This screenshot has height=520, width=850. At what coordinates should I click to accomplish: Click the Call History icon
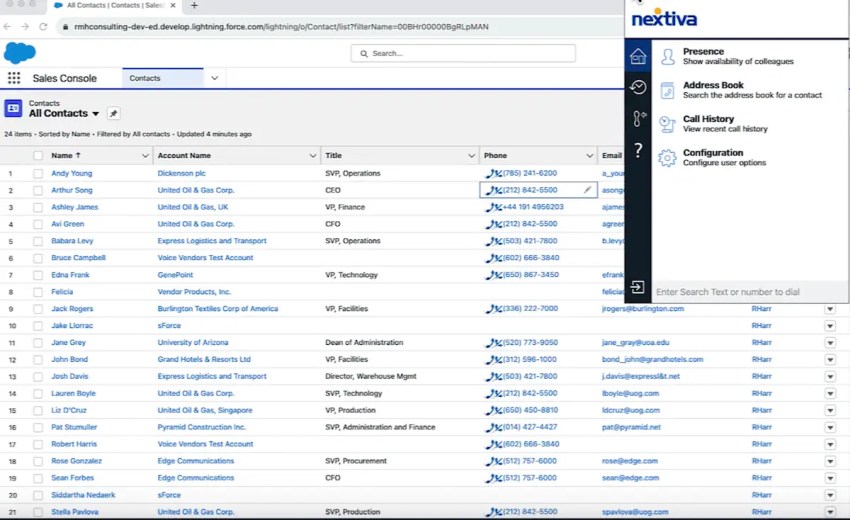pyautogui.click(x=667, y=124)
